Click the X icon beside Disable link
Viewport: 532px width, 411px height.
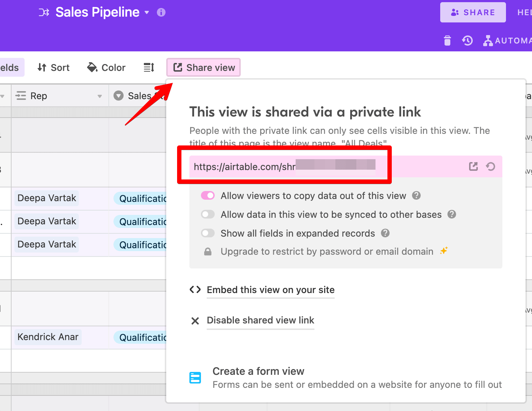[x=195, y=321]
